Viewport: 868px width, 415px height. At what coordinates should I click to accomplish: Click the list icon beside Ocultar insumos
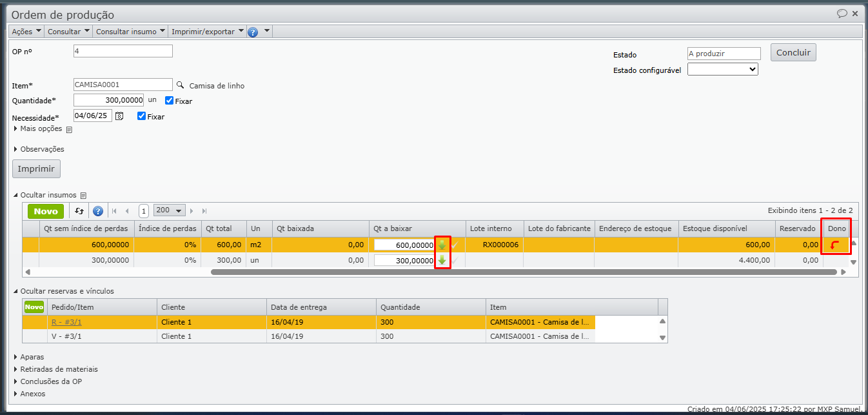pos(83,195)
